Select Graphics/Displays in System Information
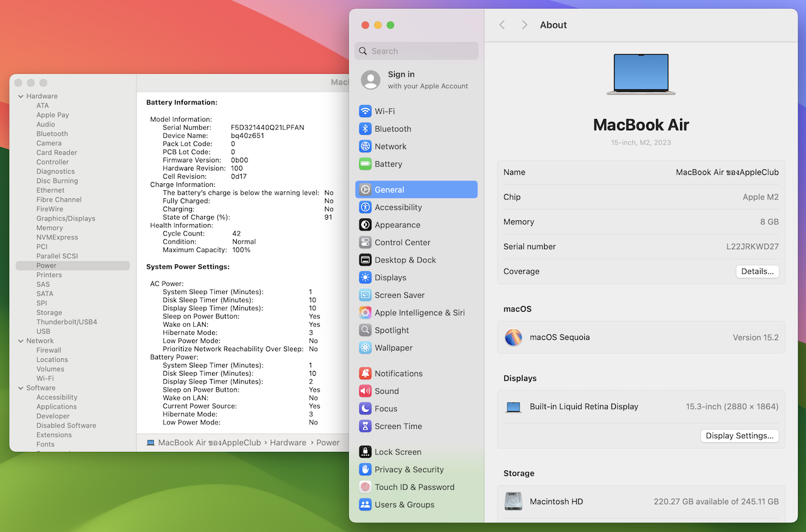The image size is (806, 532). click(66, 218)
